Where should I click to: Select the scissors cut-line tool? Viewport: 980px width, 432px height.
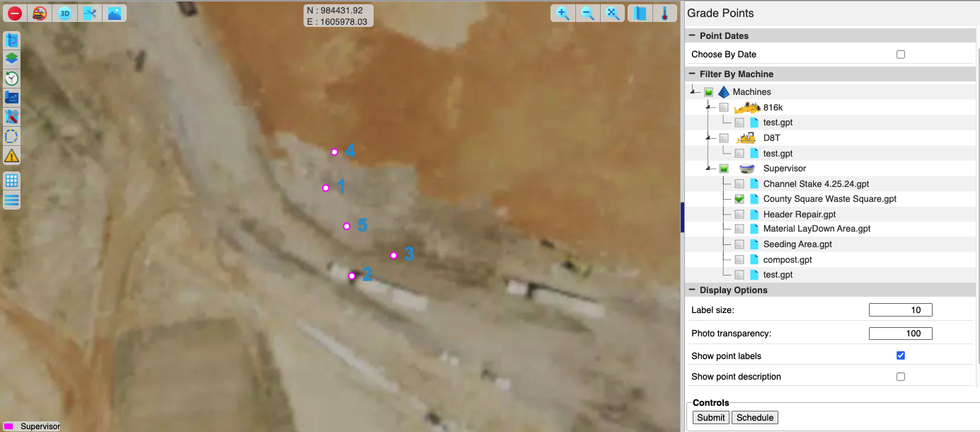click(89, 13)
